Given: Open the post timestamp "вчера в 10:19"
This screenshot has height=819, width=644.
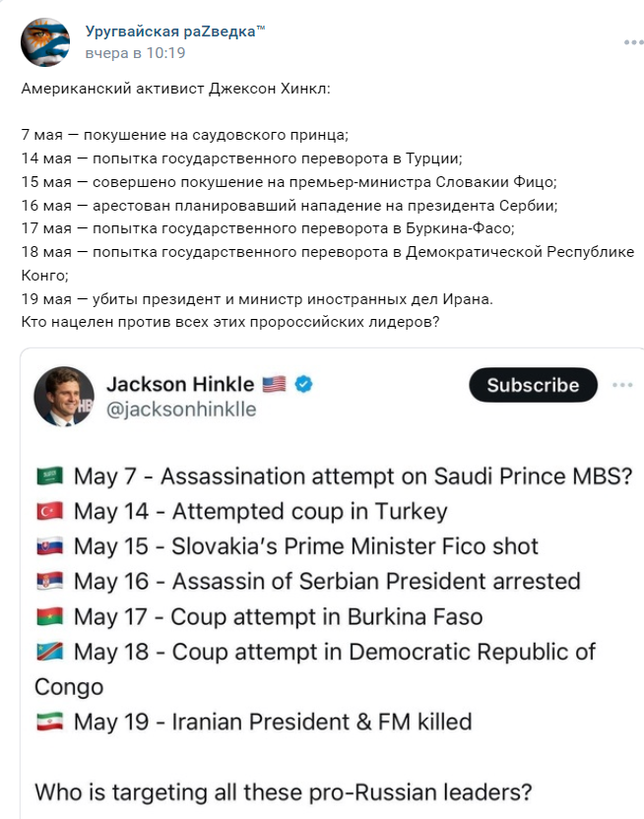Looking at the screenshot, I should [x=135, y=53].
